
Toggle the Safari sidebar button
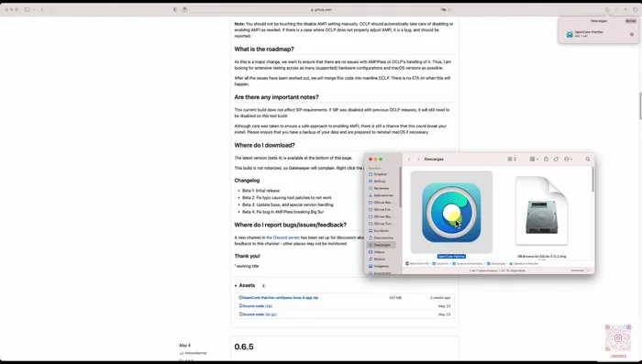point(27,9)
